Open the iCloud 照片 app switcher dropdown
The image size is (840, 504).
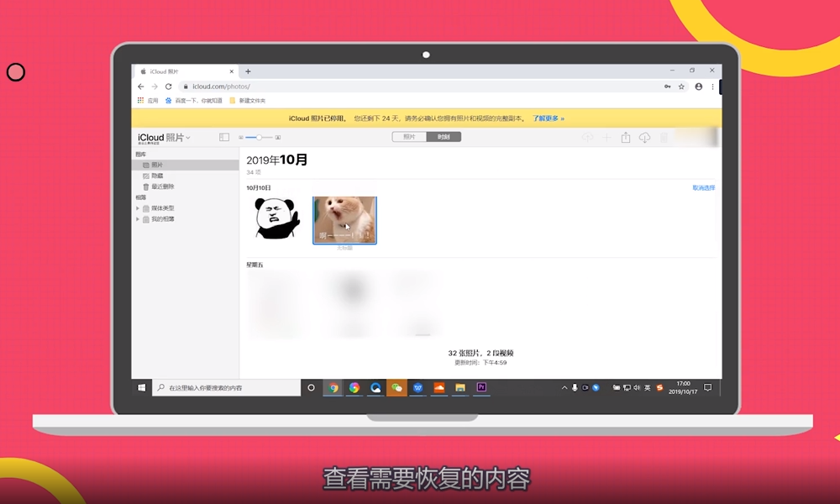164,138
